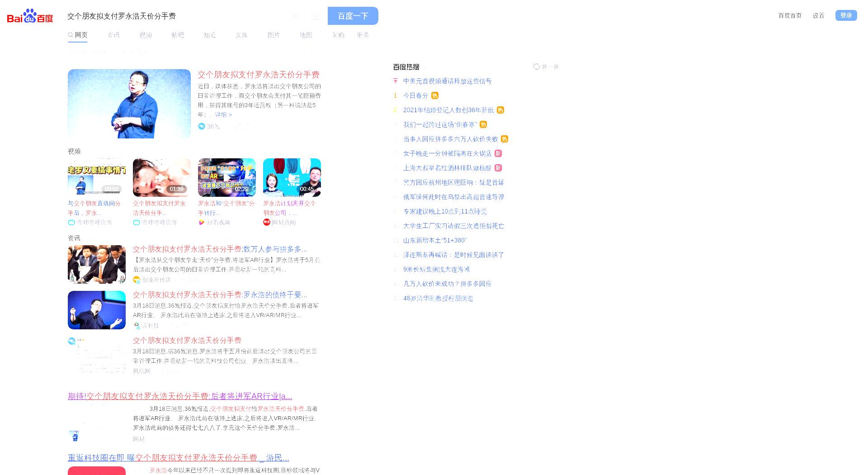Click hot badge beside 我们一起跨过这场倒春寒
The height and width of the screenshot is (475, 868).
[483, 124]
